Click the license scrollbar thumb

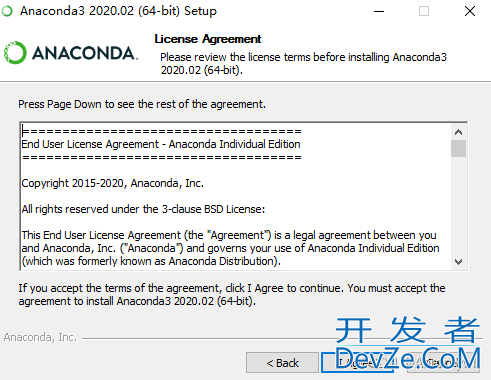point(458,149)
